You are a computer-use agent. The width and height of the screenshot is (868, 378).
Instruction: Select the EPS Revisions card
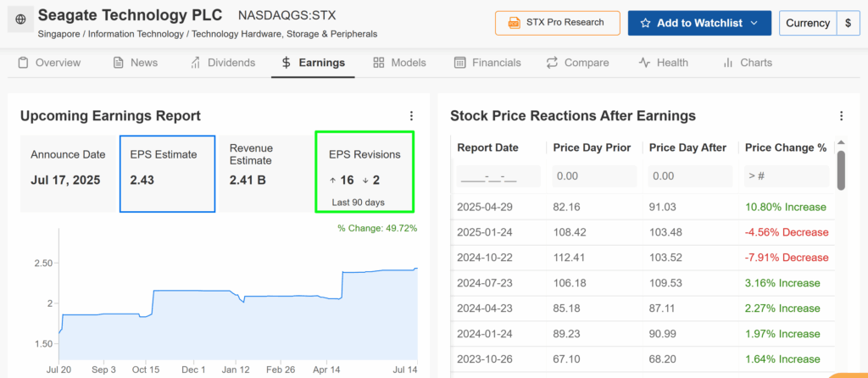coord(364,172)
